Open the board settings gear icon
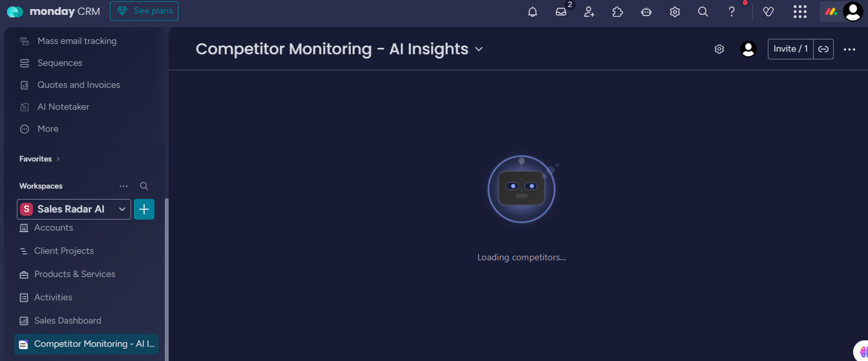868x361 pixels. click(719, 49)
